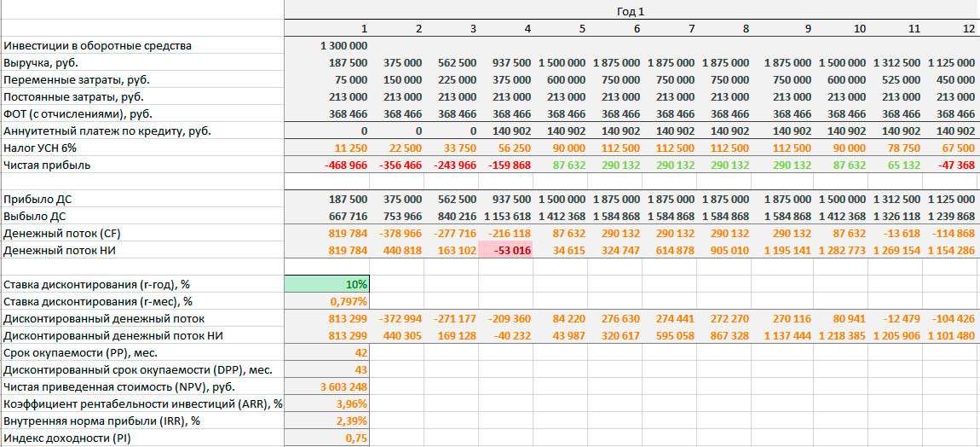Select the 'Дисконтированный денежный поток' label
The width and height of the screenshot is (980, 447).
point(104,318)
